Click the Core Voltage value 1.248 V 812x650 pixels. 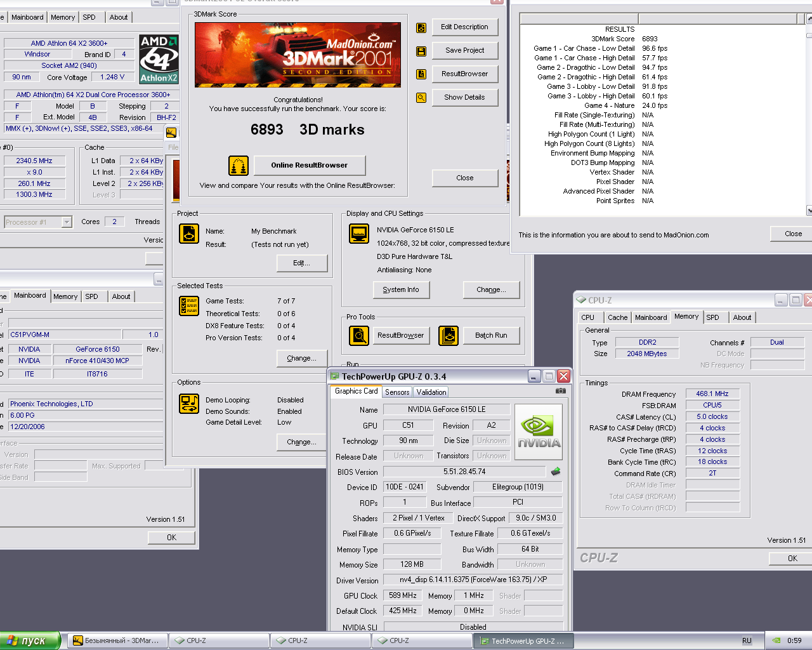(113, 77)
